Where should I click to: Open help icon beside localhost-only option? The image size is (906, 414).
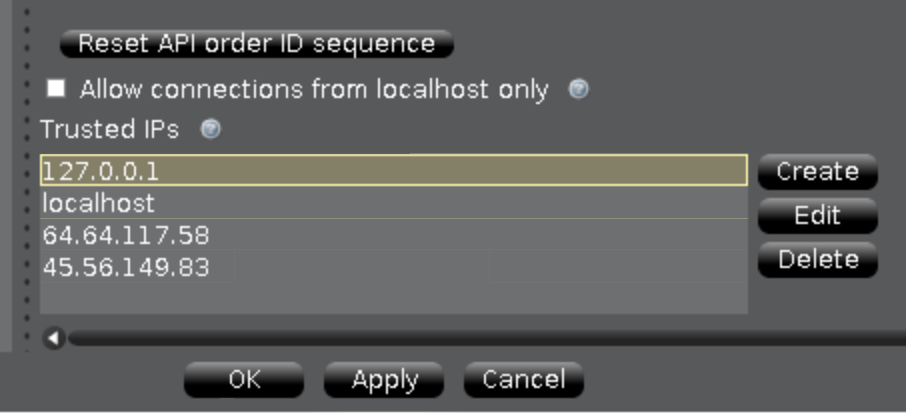coord(578,89)
